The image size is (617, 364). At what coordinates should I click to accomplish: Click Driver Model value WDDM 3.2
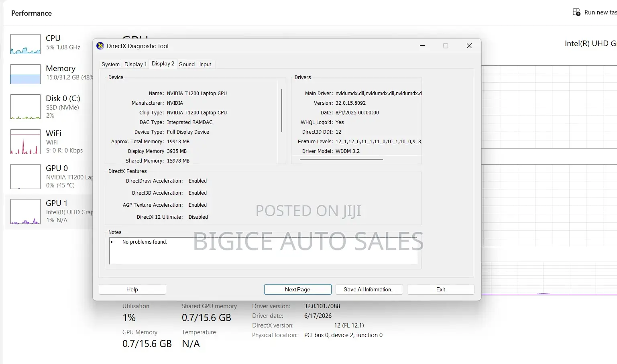tap(348, 151)
